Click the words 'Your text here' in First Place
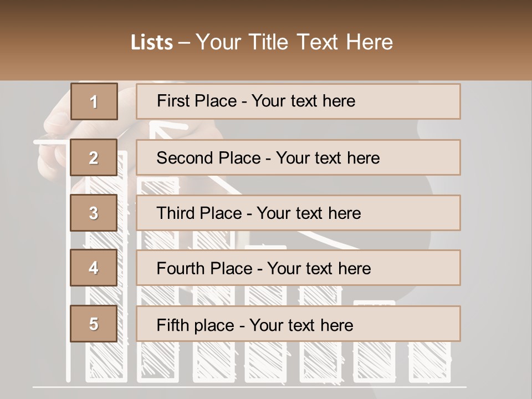This screenshot has height=399, width=532. point(303,101)
